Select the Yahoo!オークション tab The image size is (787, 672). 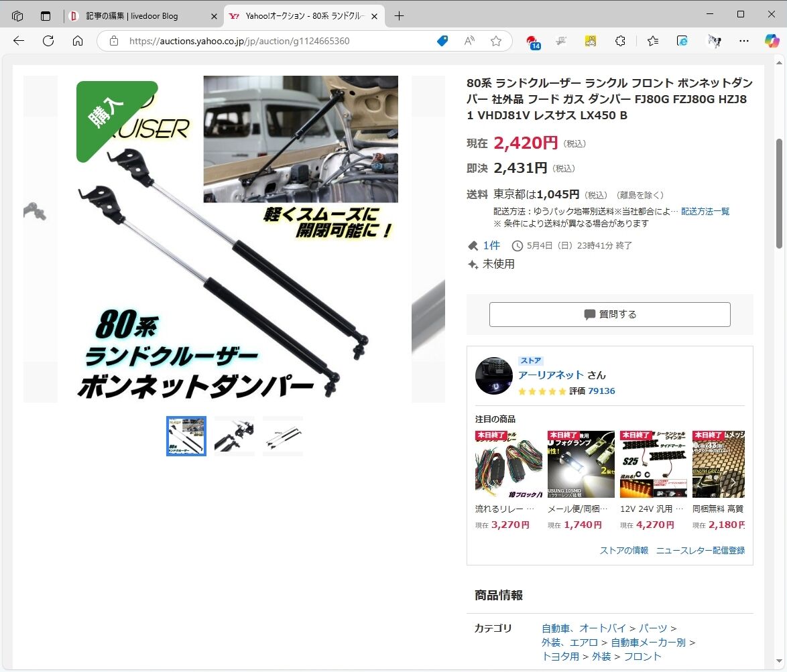[x=304, y=16]
